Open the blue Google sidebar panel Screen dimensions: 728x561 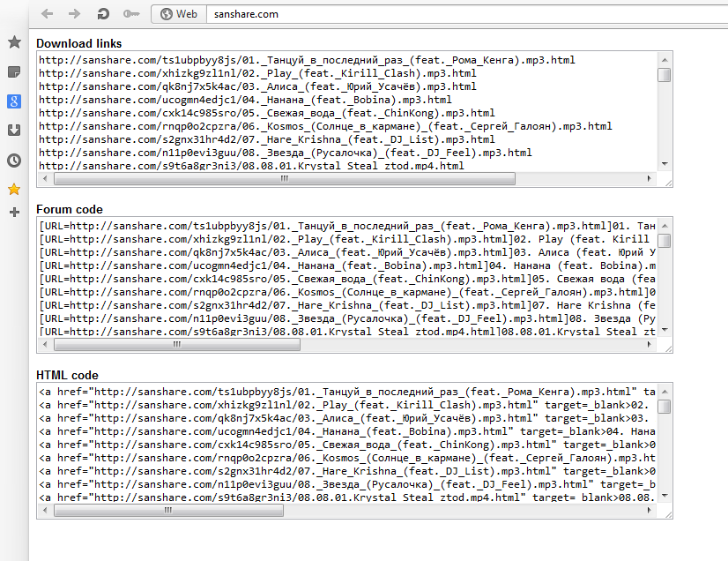(14, 101)
